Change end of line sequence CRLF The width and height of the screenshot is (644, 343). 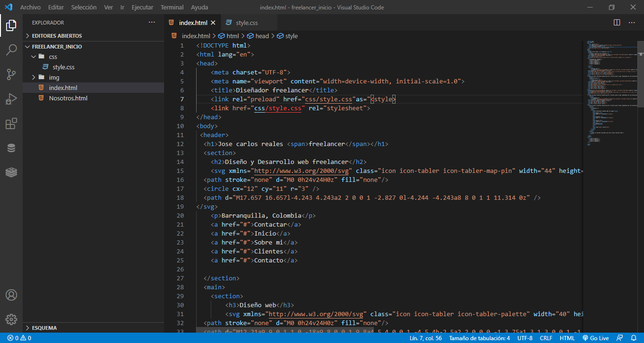pos(546,338)
